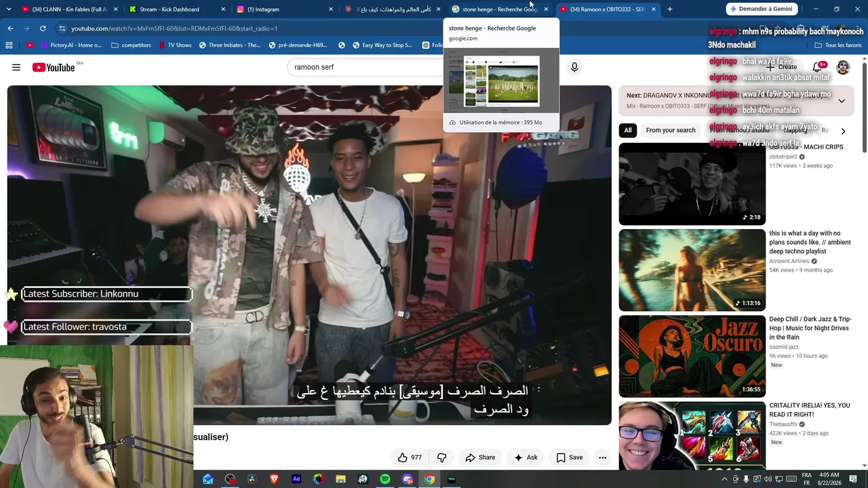The width and height of the screenshot is (868, 488).
Task: Like the video with 977 likes
Action: click(409, 457)
